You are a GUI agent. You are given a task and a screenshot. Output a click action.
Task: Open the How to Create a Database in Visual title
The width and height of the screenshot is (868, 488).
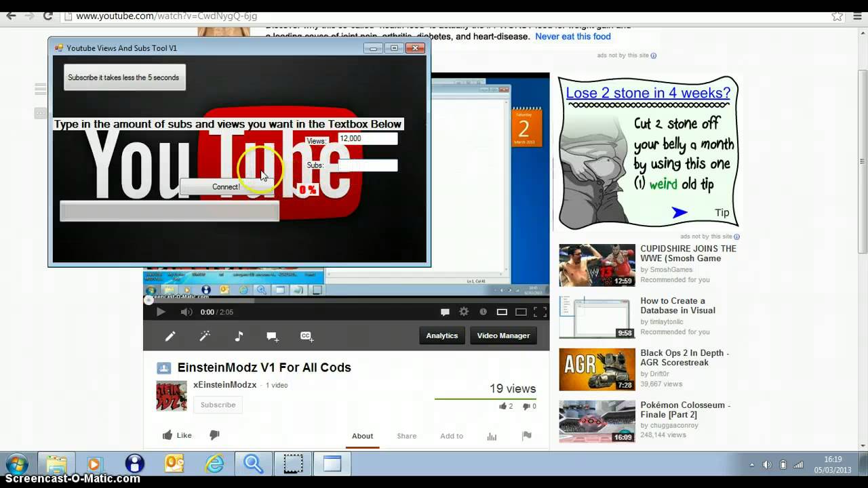click(677, 306)
